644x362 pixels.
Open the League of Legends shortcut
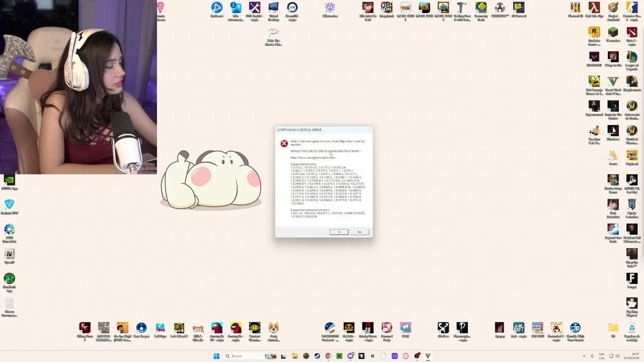[632, 60]
